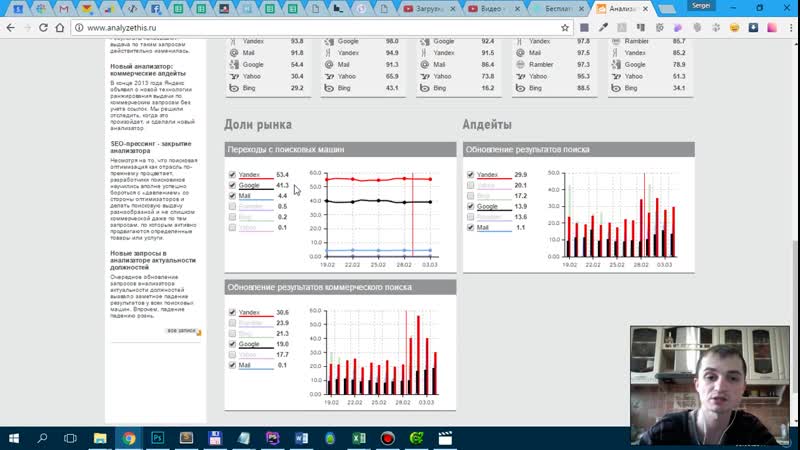
Task: Enable the 0.5 row checkbox in the referrals chart
Action: click(232, 207)
